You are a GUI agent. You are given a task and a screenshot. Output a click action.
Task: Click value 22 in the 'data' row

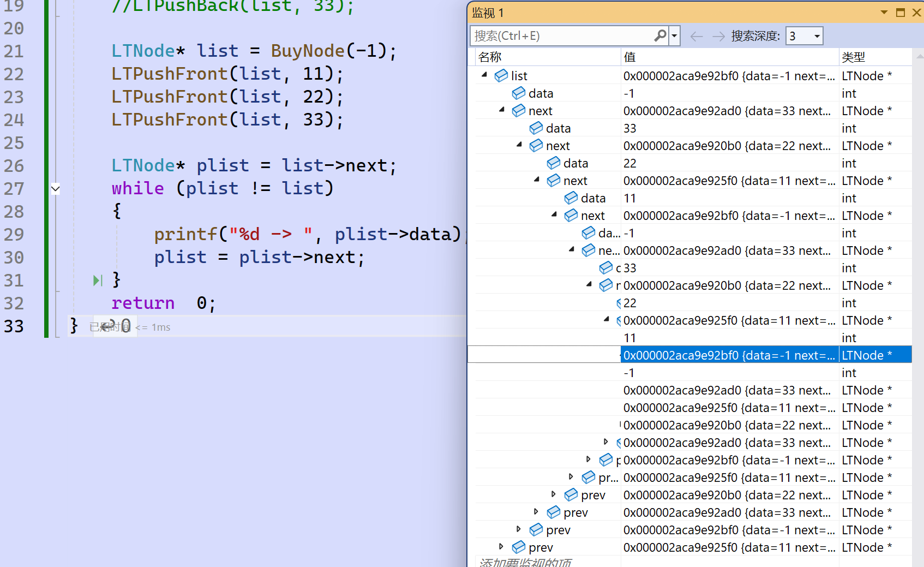coord(630,163)
